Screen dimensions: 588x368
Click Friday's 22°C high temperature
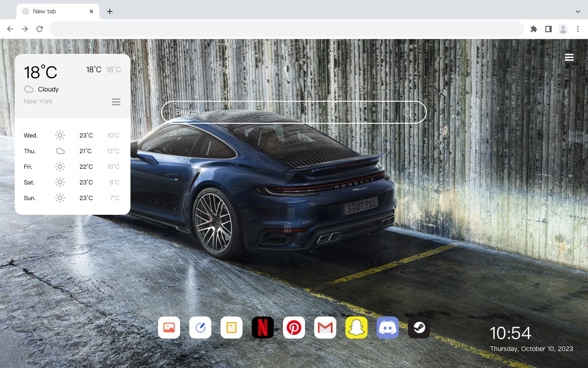tap(86, 167)
